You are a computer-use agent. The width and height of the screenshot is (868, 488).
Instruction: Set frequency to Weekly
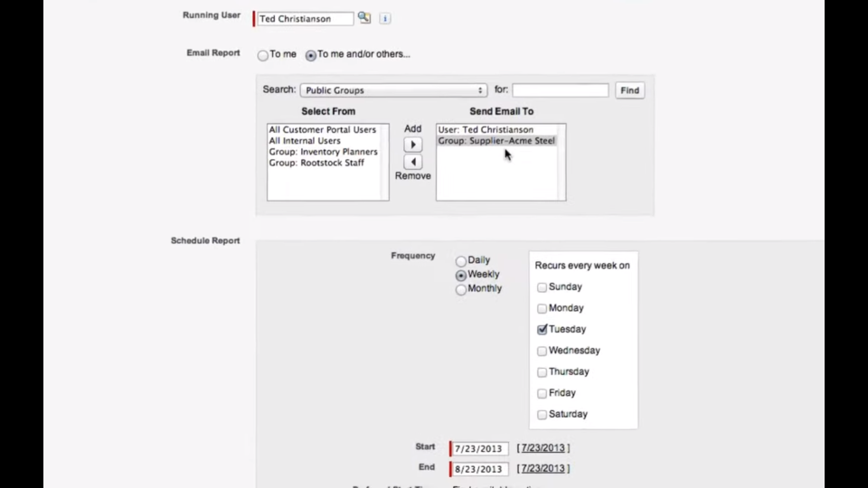(x=460, y=275)
